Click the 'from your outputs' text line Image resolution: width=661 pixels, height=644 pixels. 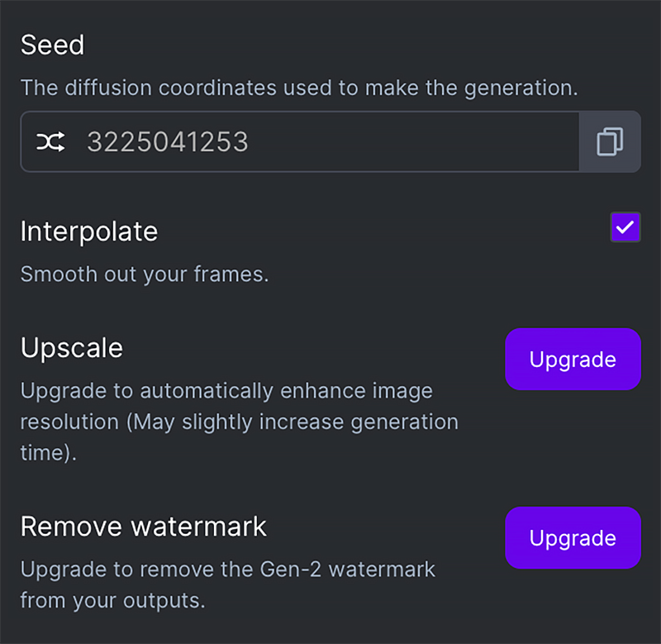click(112, 600)
